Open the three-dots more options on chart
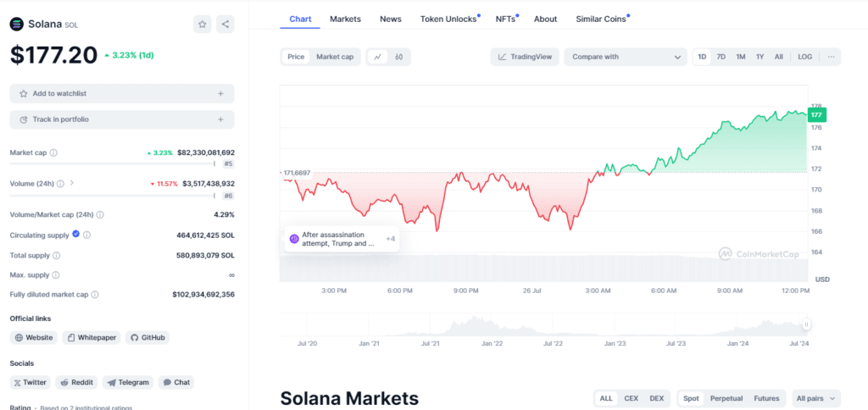The height and width of the screenshot is (410, 868). (831, 57)
